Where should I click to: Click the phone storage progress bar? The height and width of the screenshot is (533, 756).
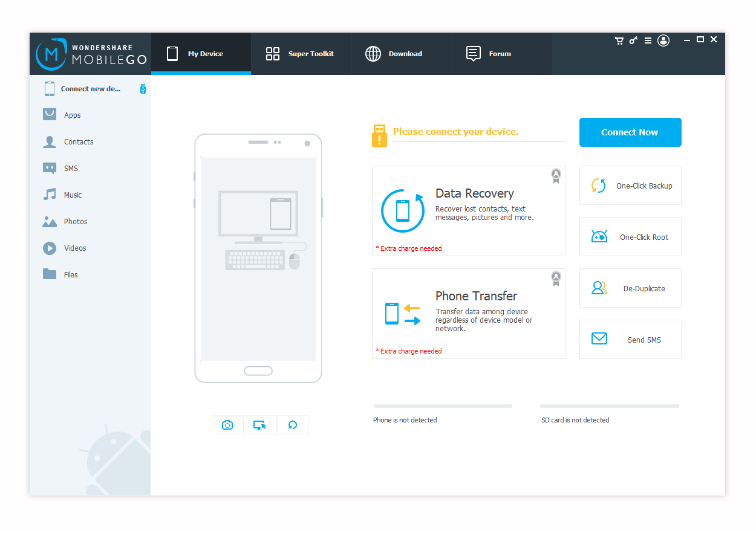pyautogui.click(x=443, y=406)
